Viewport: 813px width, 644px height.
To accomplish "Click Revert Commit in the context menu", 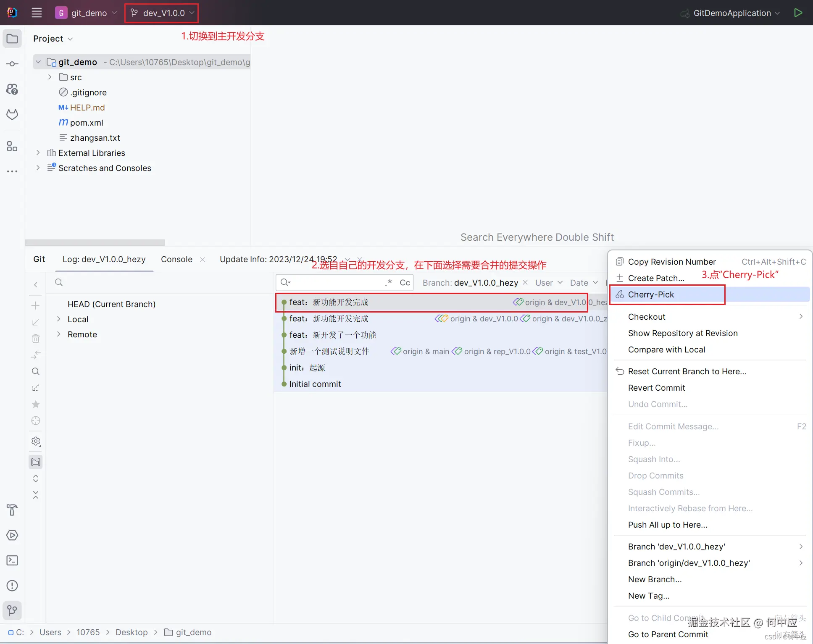I will (x=656, y=388).
